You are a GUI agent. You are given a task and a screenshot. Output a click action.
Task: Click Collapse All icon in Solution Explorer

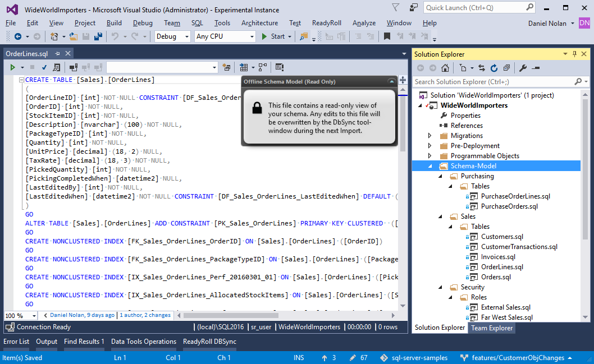pyautogui.click(x=506, y=68)
